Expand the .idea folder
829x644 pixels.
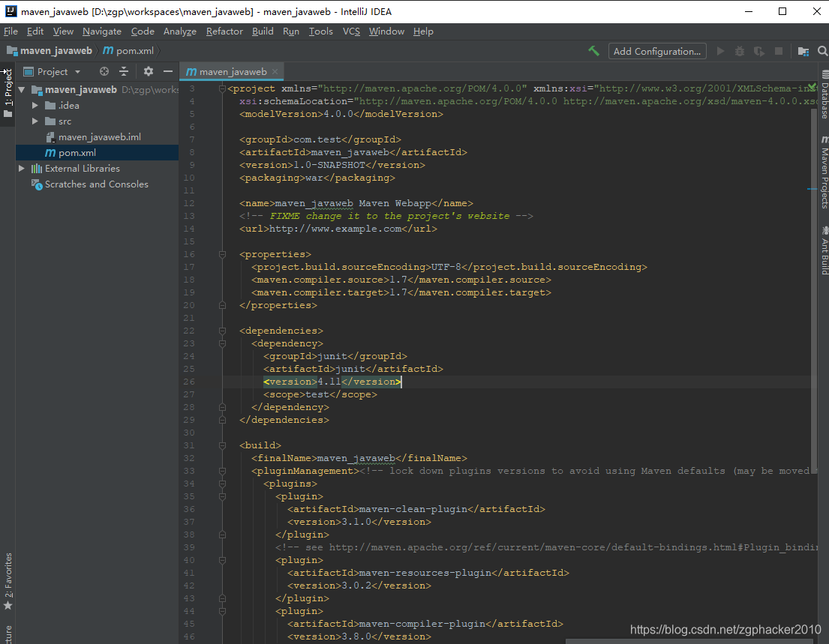pos(35,106)
